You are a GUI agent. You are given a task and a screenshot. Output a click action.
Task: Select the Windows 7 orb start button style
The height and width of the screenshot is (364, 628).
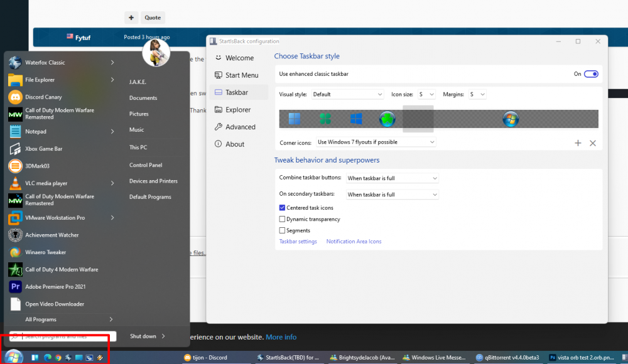[x=511, y=119]
